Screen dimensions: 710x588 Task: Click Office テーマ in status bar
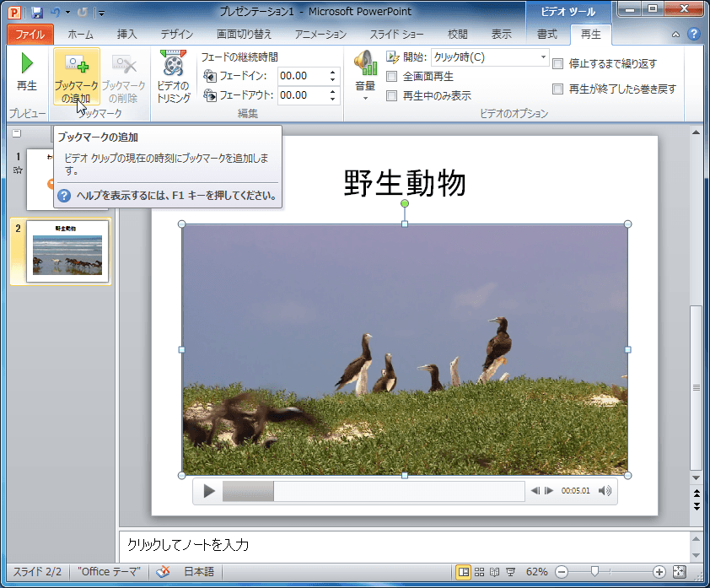click(x=109, y=572)
